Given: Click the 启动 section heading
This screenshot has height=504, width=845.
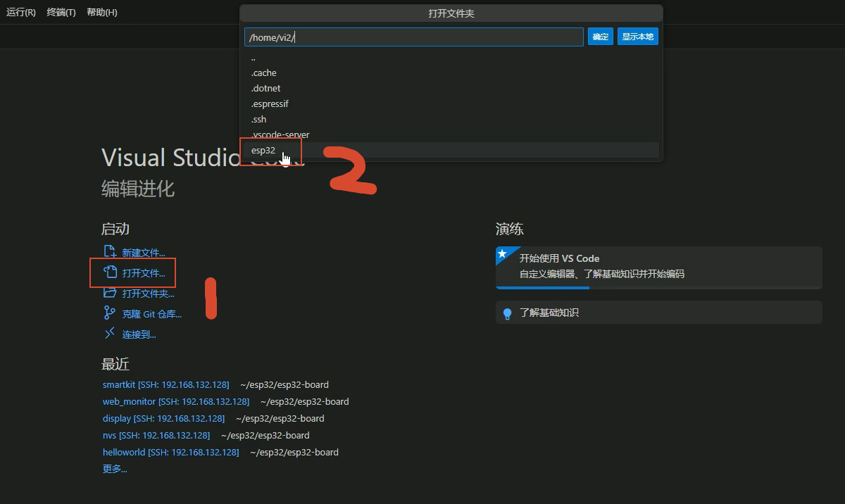Looking at the screenshot, I should [115, 229].
